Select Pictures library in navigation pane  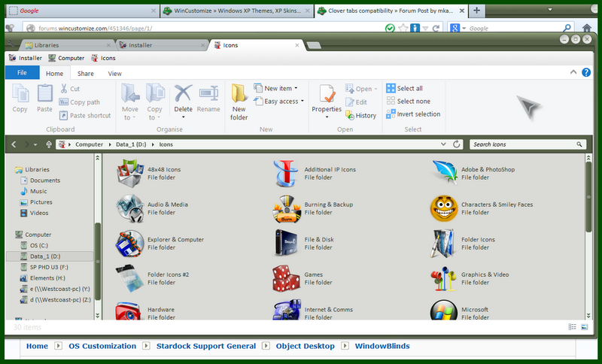pyautogui.click(x=41, y=202)
